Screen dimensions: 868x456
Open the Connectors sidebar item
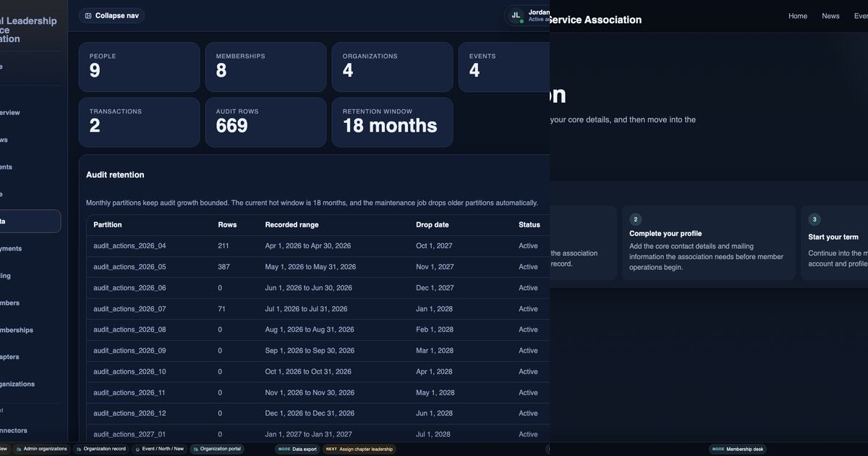pyautogui.click(x=30, y=431)
